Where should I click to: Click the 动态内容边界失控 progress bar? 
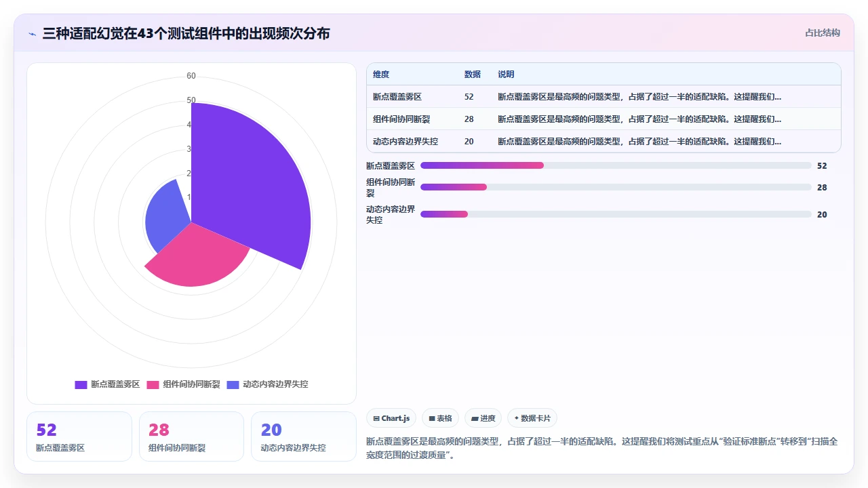coord(616,214)
